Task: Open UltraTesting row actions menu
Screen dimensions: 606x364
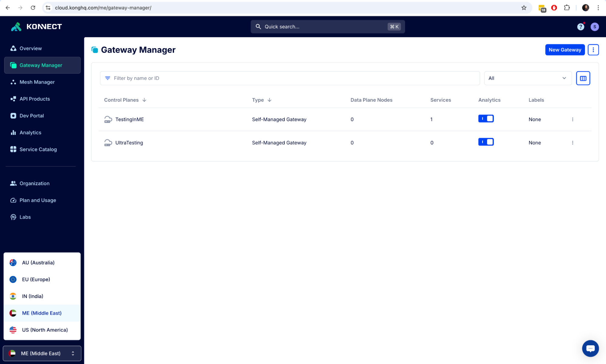Action: coord(572,143)
